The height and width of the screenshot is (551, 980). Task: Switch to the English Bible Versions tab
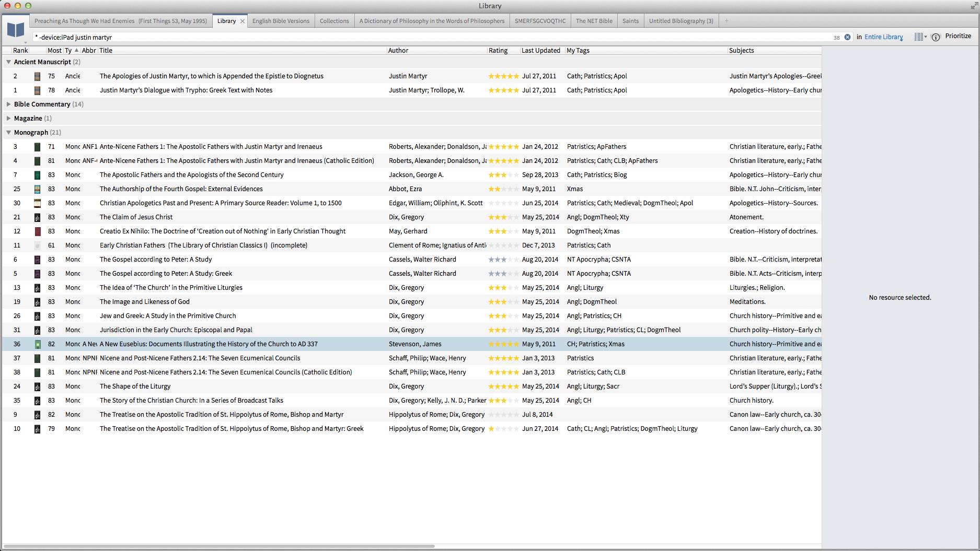pos(281,21)
